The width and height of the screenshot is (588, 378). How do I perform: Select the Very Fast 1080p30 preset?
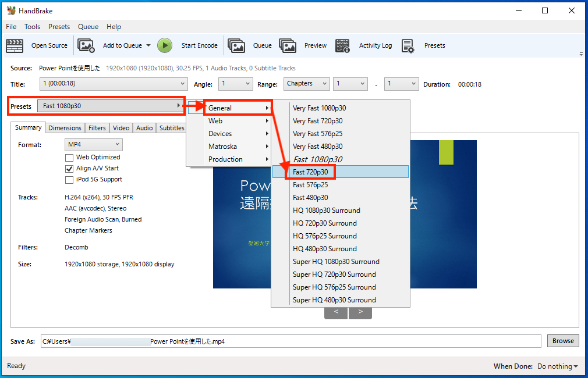[x=341, y=108]
